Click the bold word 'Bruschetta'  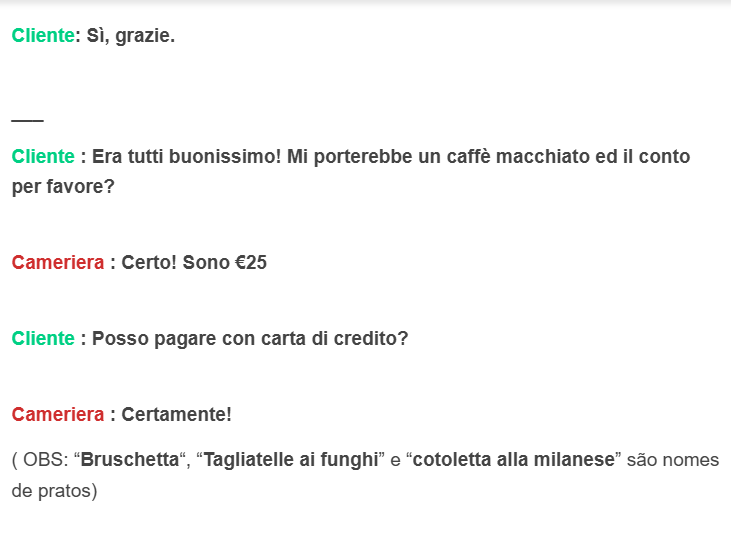pos(130,459)
